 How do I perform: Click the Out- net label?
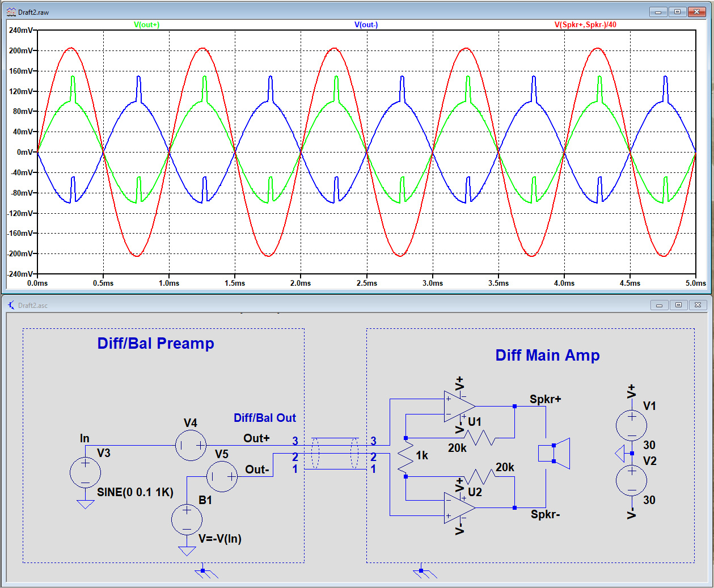click(x=257, y=469)
